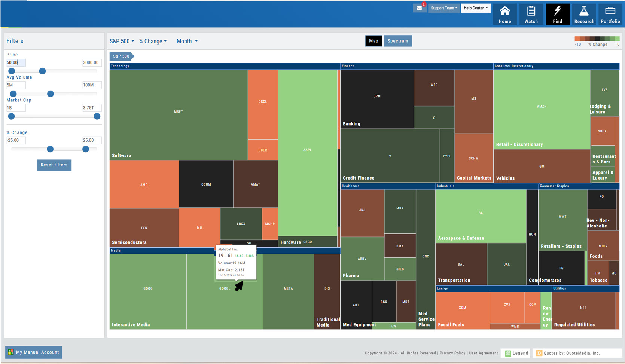Open the mail notifications icon
This screenshot has width=625, height=364.
pyautogui.click(x=420, y=8)
